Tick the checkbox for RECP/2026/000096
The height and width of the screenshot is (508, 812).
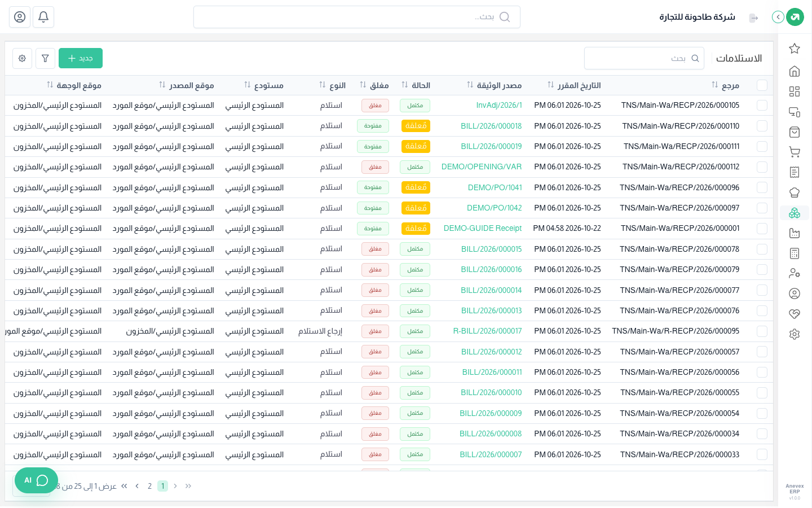[x=762, y=187]
